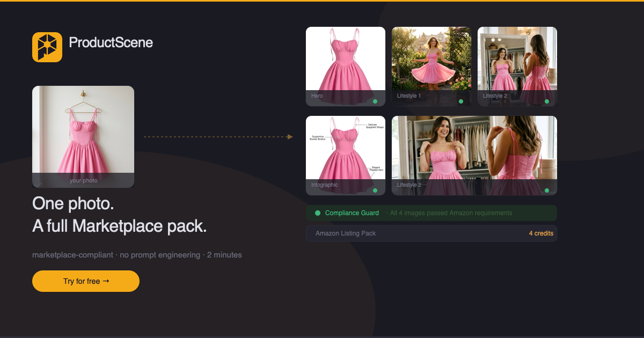Click the 'Hero' caption label
This screenshot has height=338, width=644.
coord(317,96)
